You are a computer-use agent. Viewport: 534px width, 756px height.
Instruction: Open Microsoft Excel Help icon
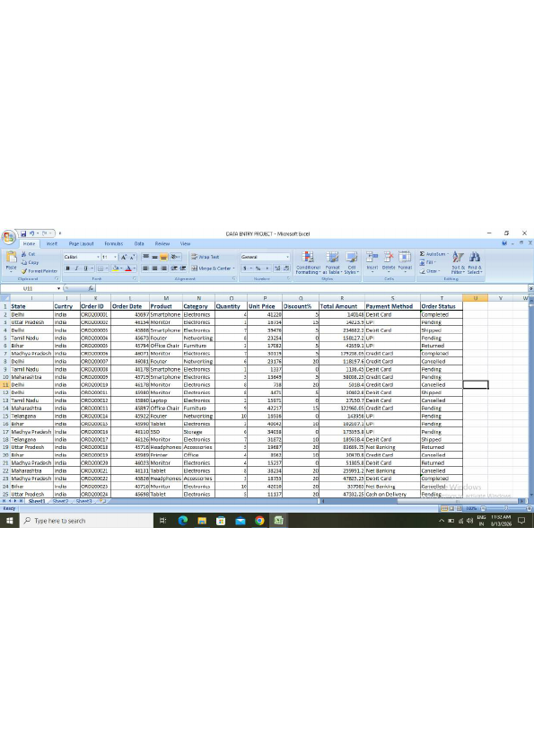[x=504, y=243]
